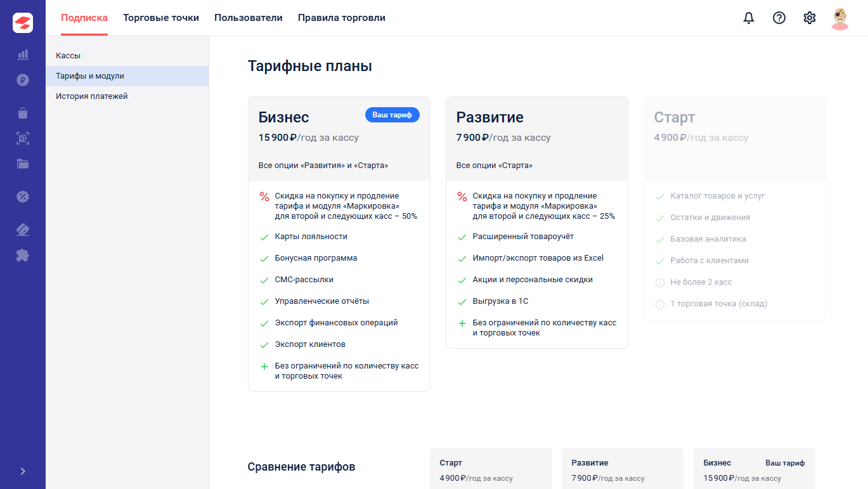This screenshot has width=868, height=489.
Task: Switch to the Торговые точки tab
Action: [x=161, y=18]
